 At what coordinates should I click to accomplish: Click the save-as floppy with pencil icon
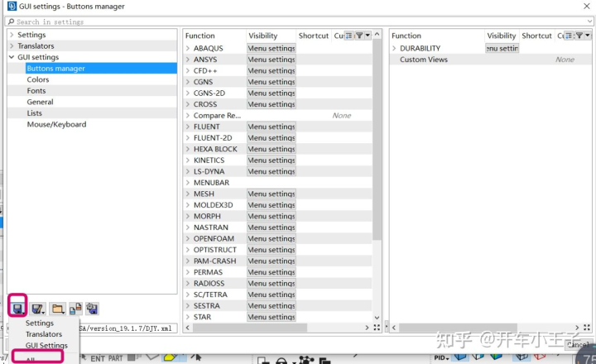click(37, 309)
